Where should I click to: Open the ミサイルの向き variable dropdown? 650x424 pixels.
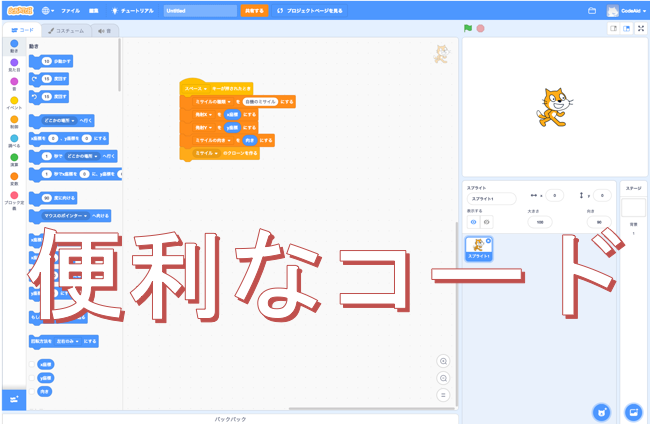(213, 141)
